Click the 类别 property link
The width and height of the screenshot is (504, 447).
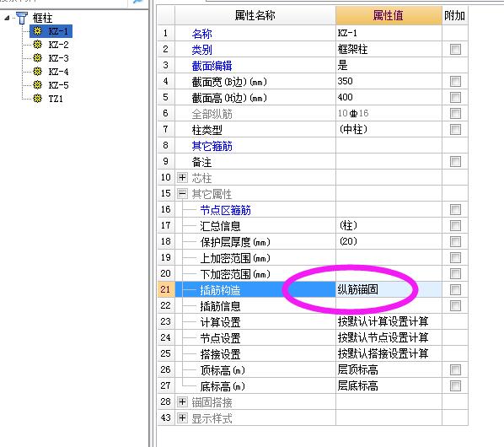point(202,50)
